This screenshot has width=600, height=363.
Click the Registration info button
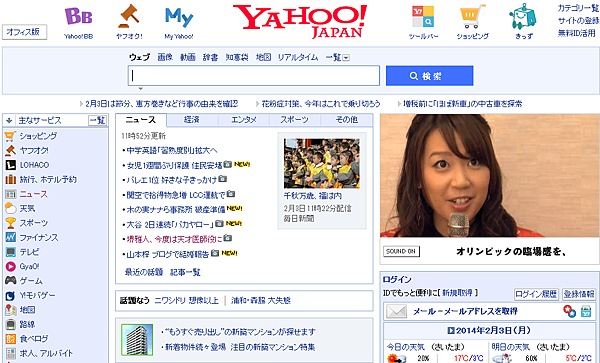(579, 294)
